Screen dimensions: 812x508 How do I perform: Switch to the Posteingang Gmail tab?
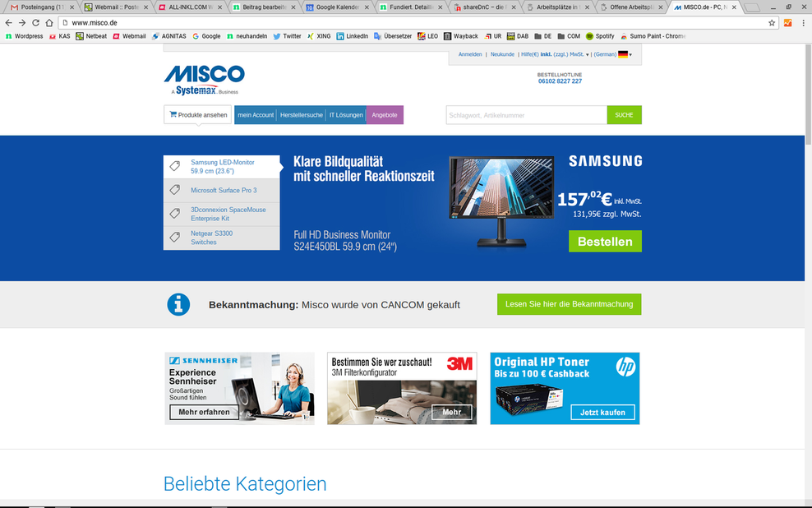(x=43, y=7)
